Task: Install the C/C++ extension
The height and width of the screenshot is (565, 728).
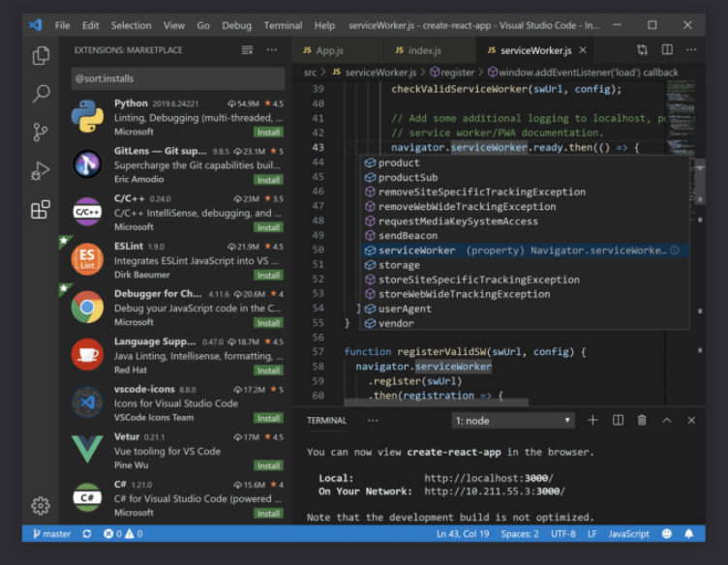Action: pyautogui.click(x=268, y=227)
